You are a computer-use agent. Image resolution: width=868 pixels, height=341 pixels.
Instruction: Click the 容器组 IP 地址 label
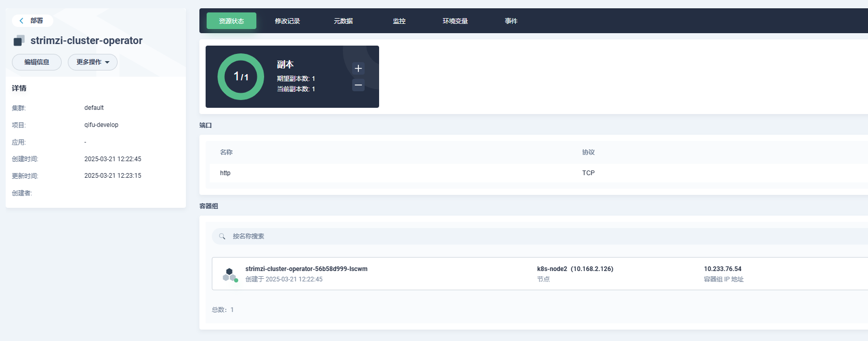[724, 279]
